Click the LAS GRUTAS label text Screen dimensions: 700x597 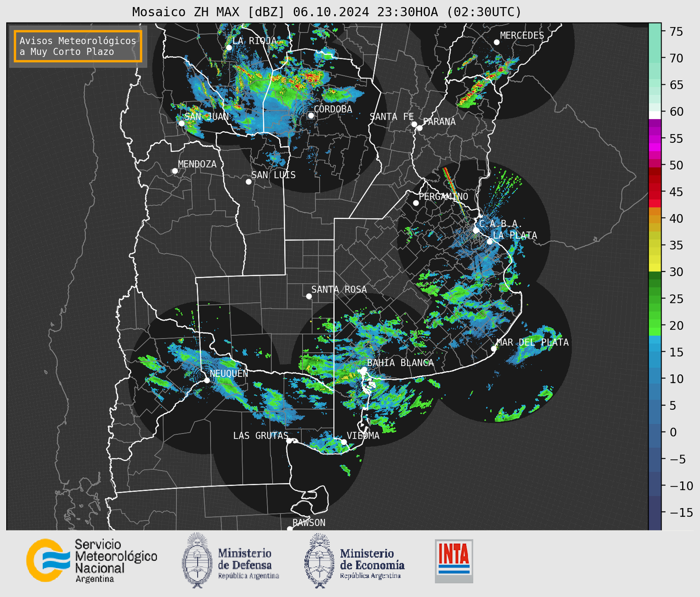click(261, 436)
